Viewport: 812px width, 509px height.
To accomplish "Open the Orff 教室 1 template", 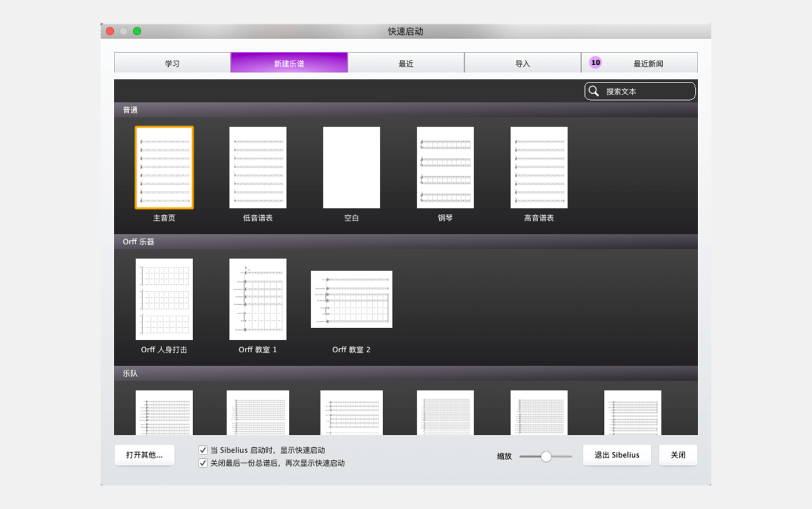I will (258, 299).
